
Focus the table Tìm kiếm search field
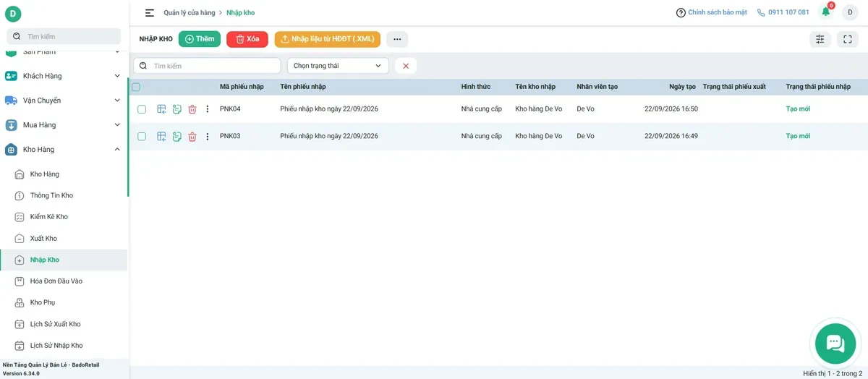207,66
